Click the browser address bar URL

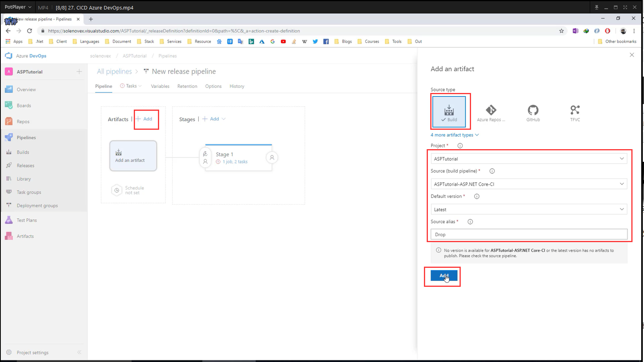(174, 31)
